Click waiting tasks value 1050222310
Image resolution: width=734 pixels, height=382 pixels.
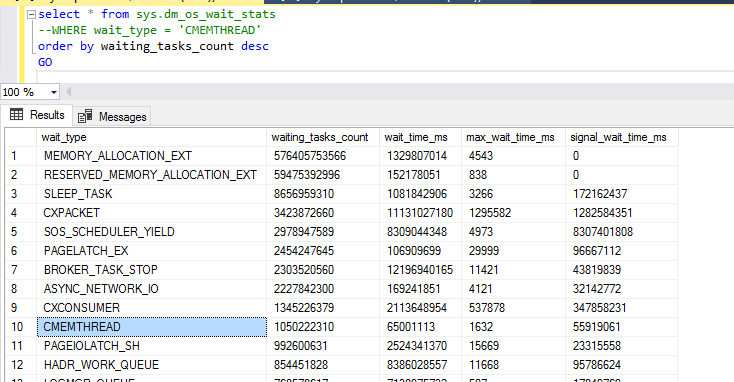[x=323, y=327]
